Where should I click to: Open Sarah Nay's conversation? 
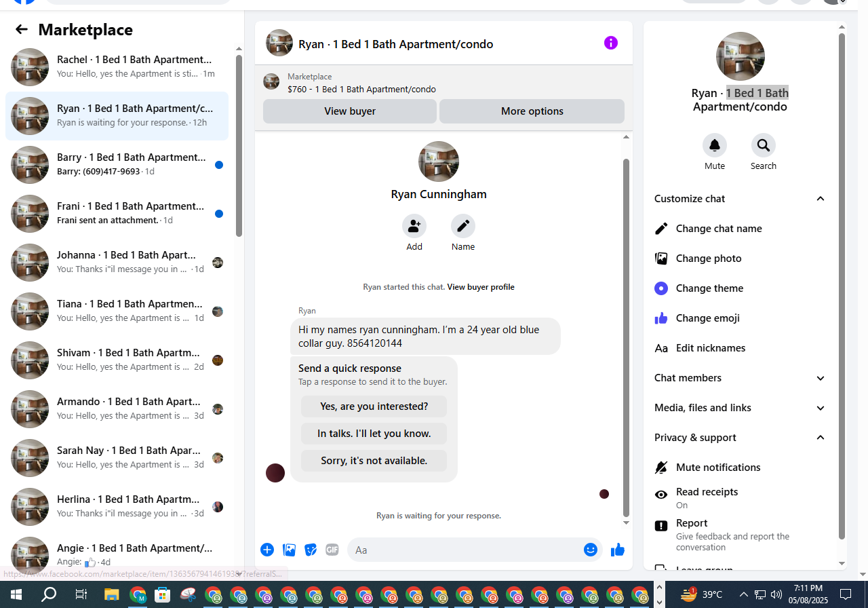point(117,458)
